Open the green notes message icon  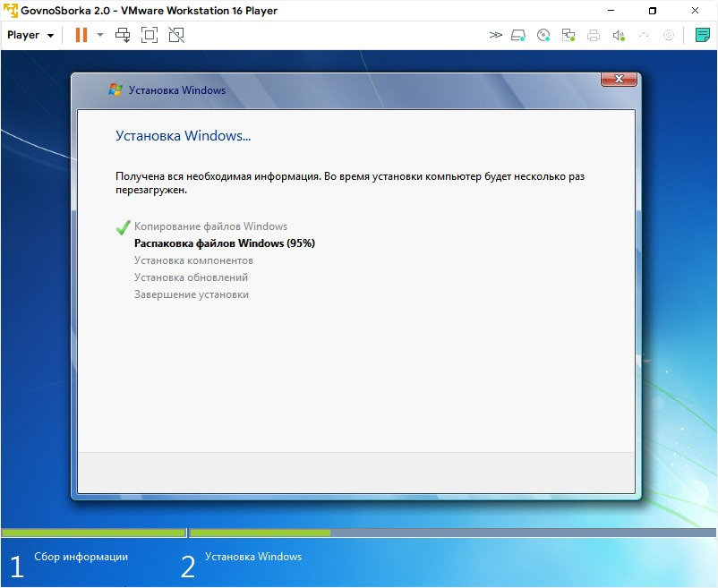pyautogui.click(x=703, y=35)
